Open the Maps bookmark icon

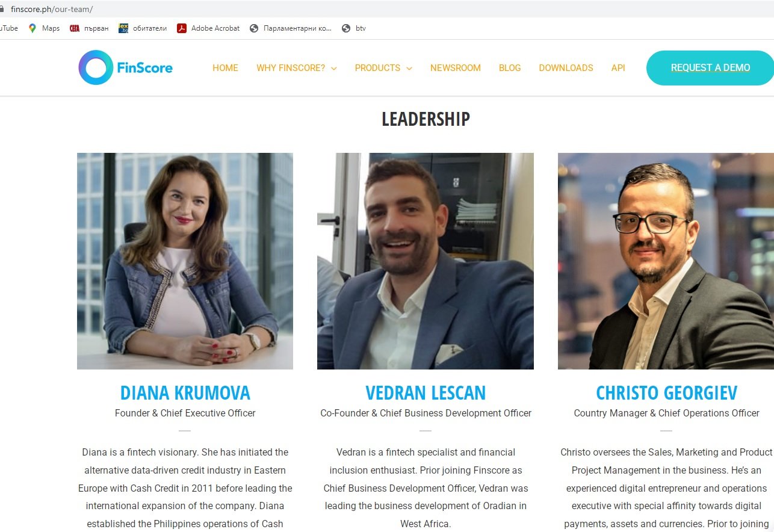33,28
